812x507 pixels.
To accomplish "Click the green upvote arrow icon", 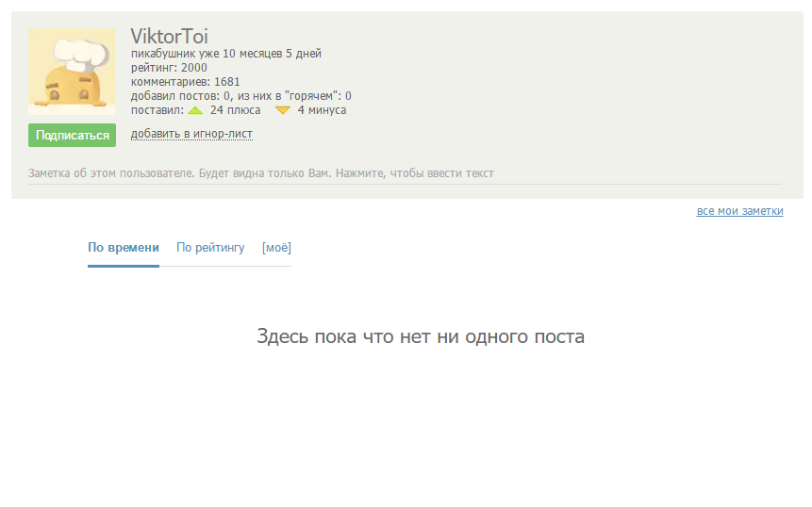I will 195,110.
